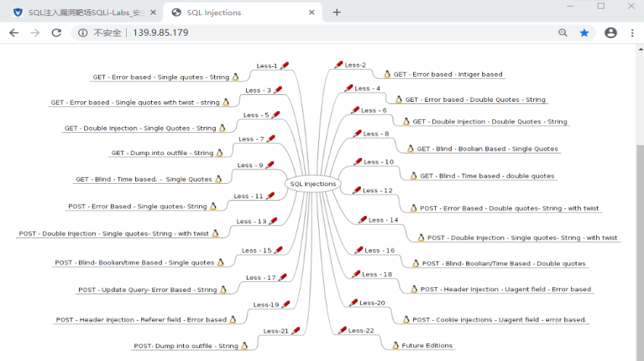
Task: Open the Chrome three-dot menu
Action: 632,33
